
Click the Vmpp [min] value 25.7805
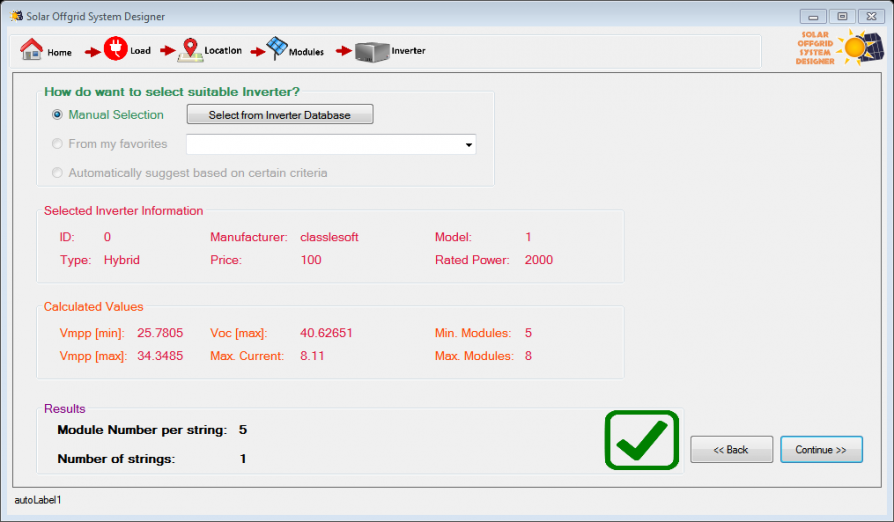160,333
